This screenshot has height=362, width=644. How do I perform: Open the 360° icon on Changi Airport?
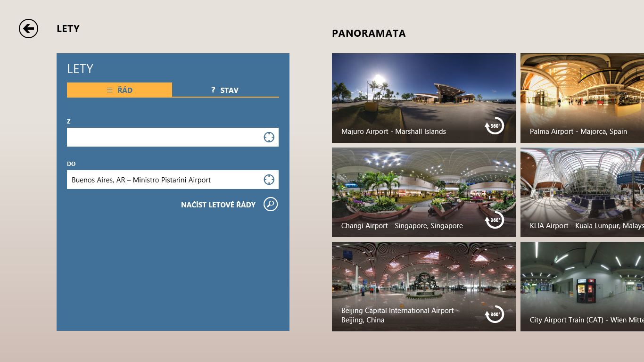tap(494, 220)
